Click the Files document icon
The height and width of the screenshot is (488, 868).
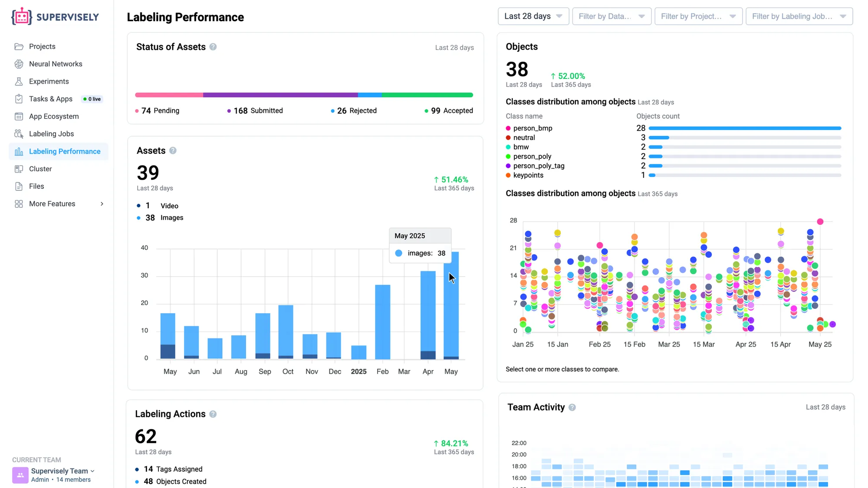point(19,186)
